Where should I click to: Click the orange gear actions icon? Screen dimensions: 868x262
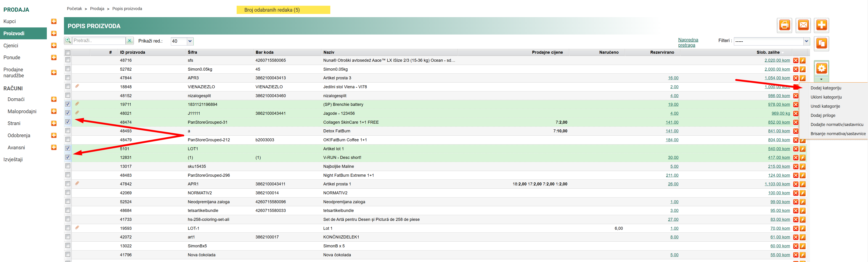[x=821, y=69]
